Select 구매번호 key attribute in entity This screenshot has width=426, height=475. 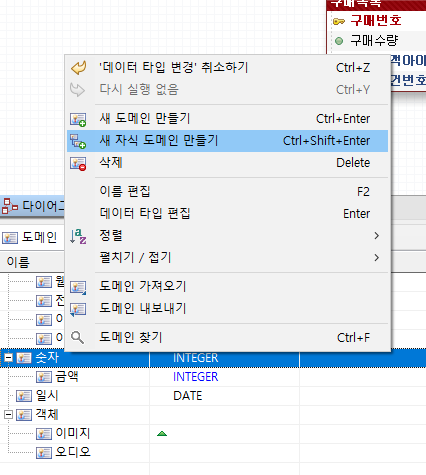[376, 21]
